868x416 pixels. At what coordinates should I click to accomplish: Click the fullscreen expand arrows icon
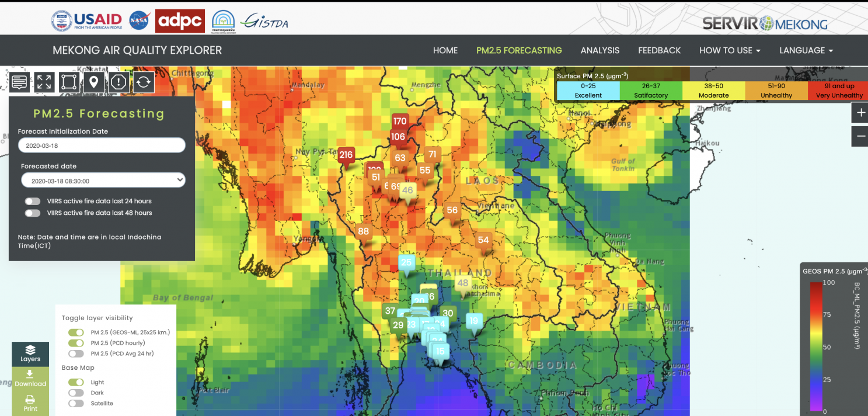[44, 82]
